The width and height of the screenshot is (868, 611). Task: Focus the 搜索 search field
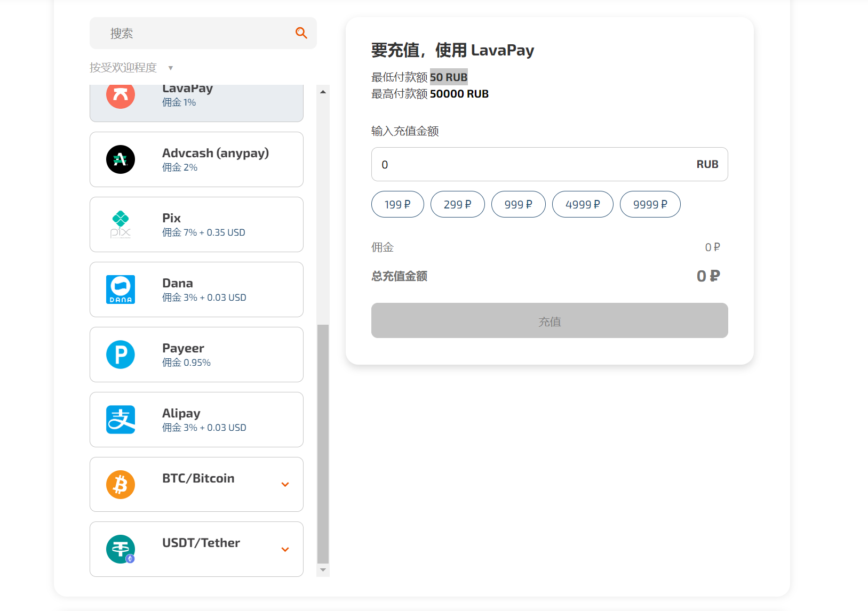[203, 33]
